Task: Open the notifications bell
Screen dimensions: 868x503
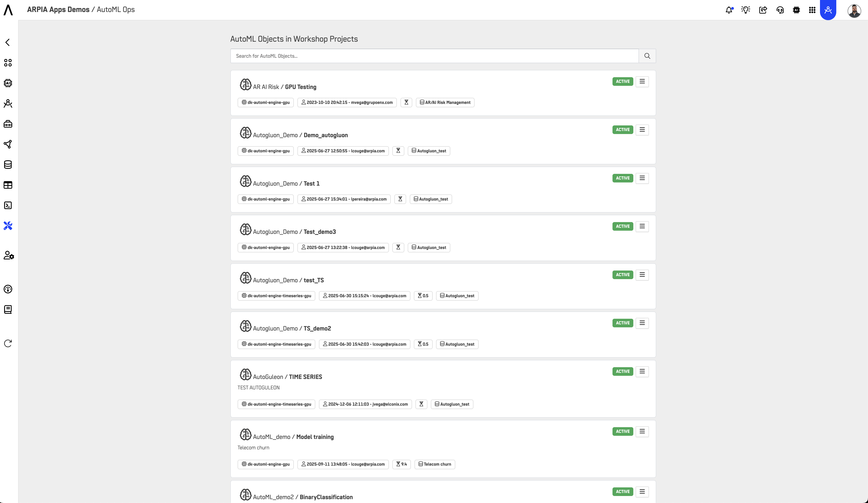Action: [730, 10]
